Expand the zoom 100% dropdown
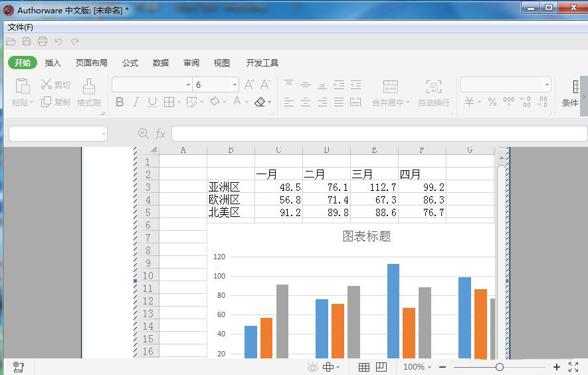 (430, 367)
